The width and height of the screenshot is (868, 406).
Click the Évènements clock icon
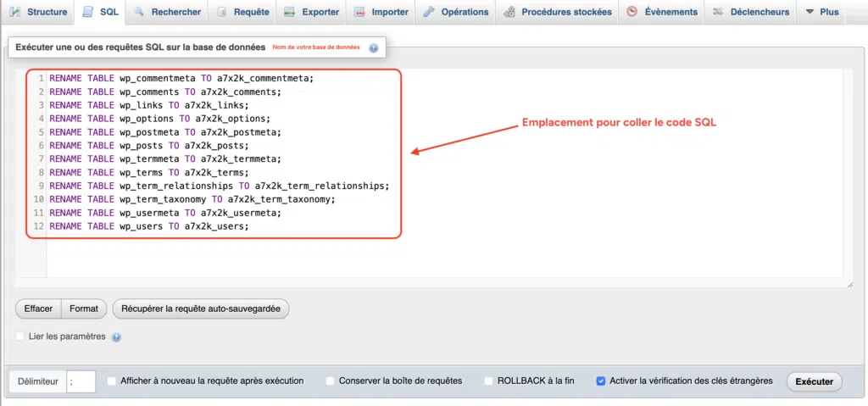[632, 12]
